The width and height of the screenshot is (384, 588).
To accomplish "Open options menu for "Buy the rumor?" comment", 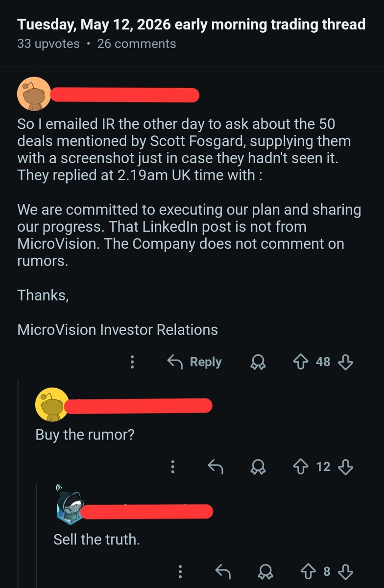I will 172,467.
